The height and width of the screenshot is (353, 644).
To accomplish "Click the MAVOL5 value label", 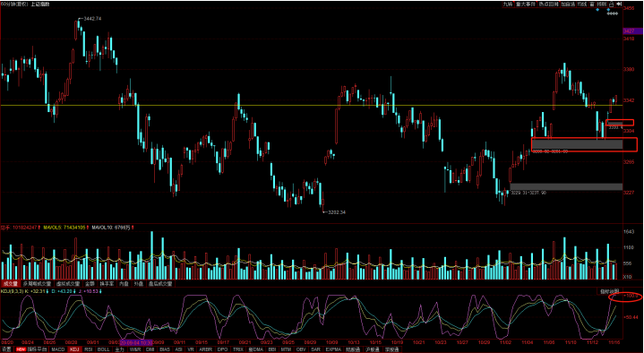I will coord(64,228).
